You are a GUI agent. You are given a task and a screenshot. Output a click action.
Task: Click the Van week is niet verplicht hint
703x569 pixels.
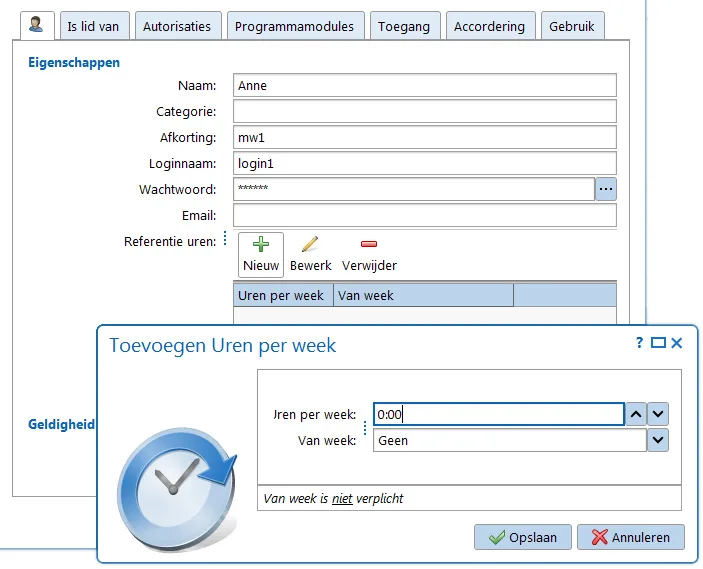click(x=334, y=499)
